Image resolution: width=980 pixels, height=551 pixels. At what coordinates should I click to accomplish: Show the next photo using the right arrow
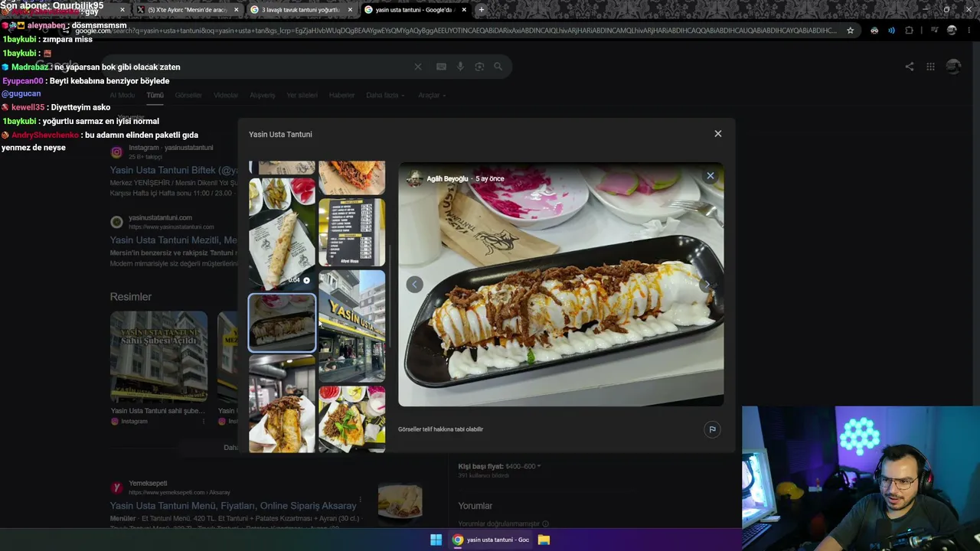(708, 285)
